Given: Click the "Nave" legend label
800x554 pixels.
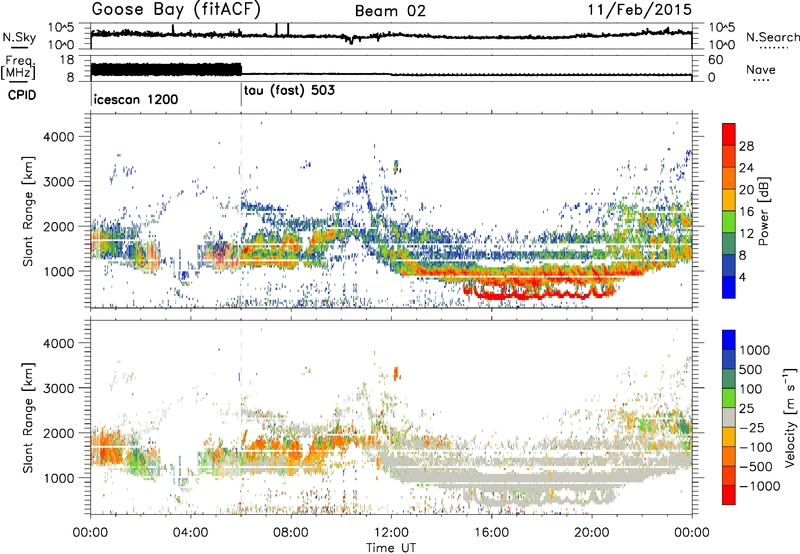Looking at the screenshot, I should coord(761,69).
